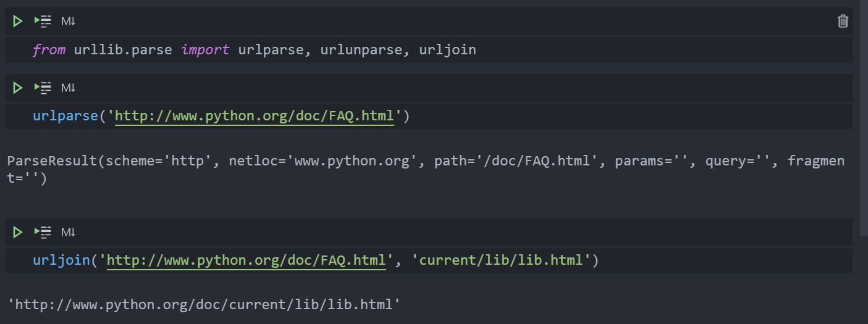Run the urlparse cell with its play icon
The width and height of the screenshot is (868, 324).
click(17, 88)
